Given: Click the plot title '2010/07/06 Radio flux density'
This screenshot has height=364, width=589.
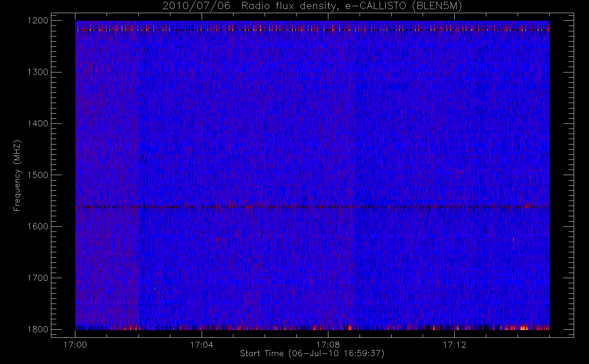Looking at the screenshot, I should (x=312, y=6).
